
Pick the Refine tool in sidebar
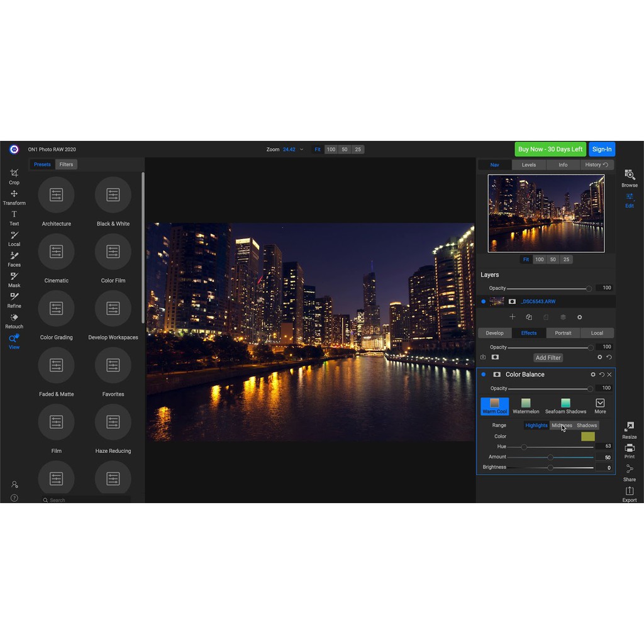pyautogui.click(x=14, y=299)
